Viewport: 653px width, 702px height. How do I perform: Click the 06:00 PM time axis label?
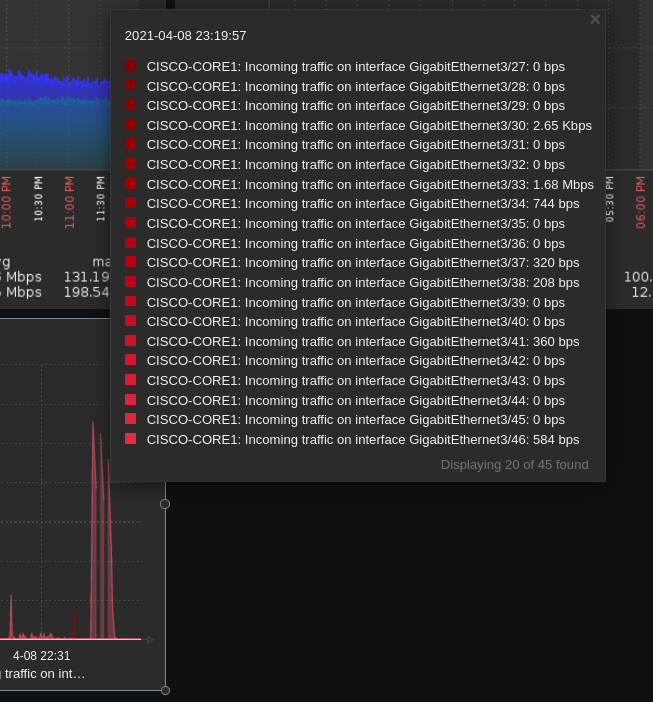tap(640, 202)
